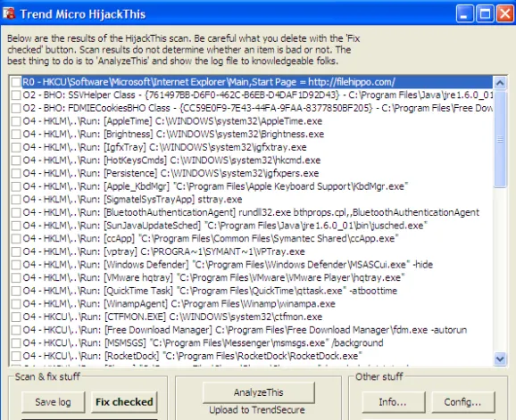Click the AnalyzeThis button
The image size is (516, 420).
click(258, 392)
